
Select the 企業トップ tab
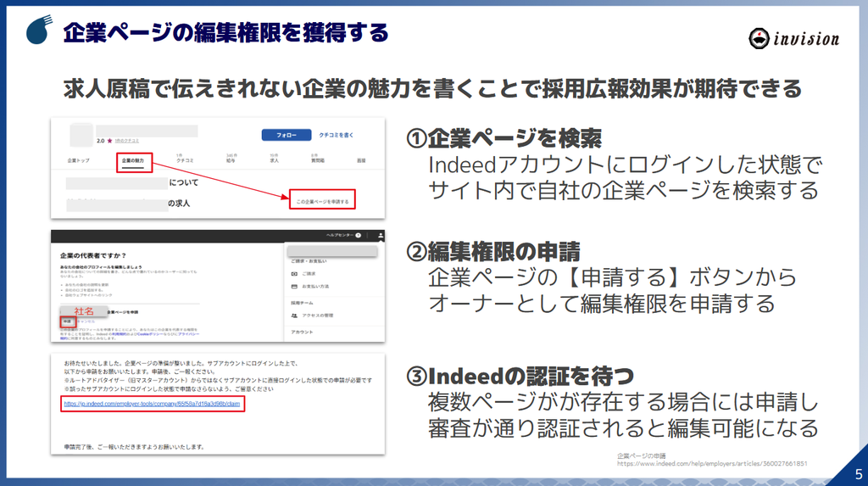(x=79, y=160)
